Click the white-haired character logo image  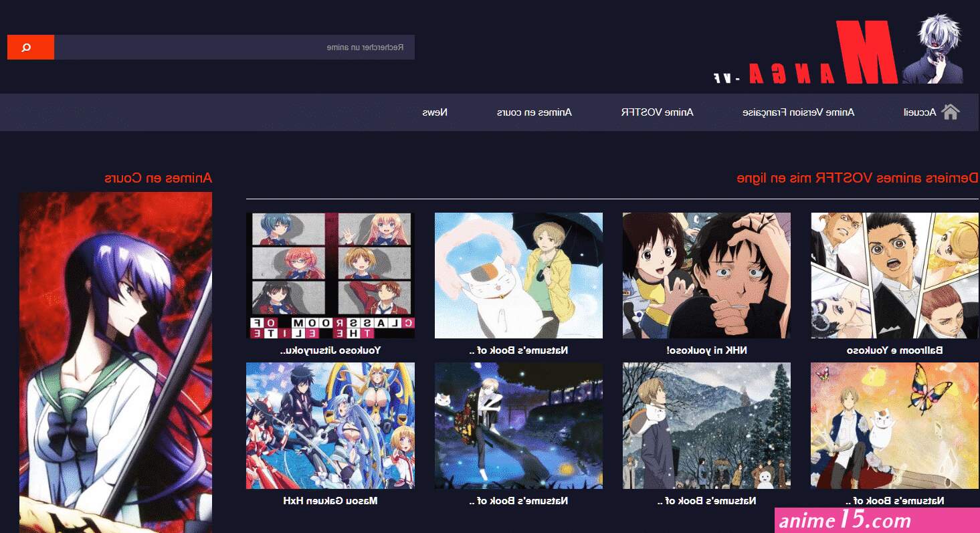click(933, 48)
